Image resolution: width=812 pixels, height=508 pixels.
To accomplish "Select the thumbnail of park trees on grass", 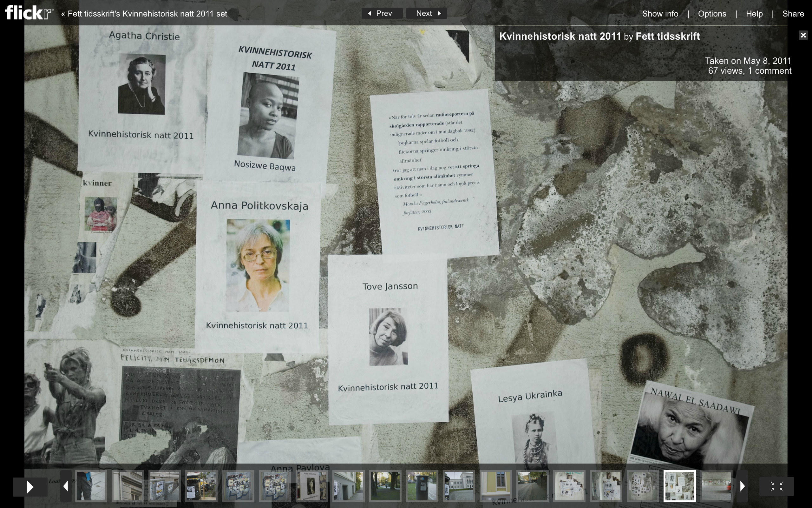I will pos(385,486).
